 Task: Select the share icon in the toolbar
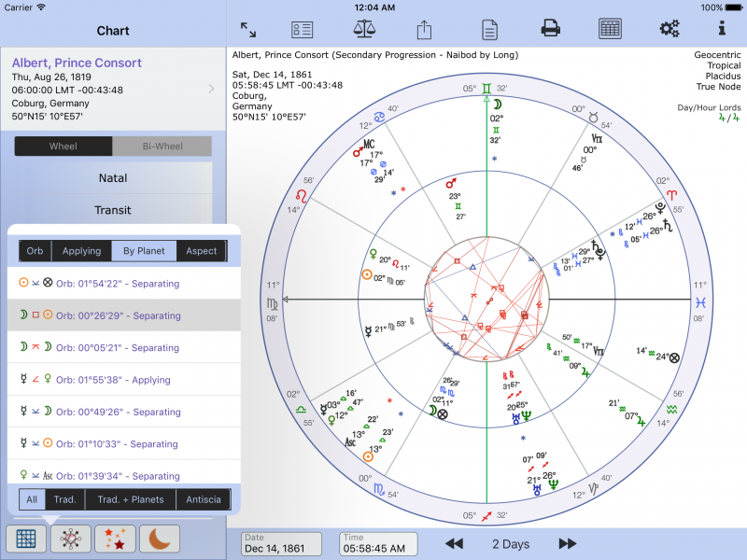pyautogui.click(x=423, y=28)
